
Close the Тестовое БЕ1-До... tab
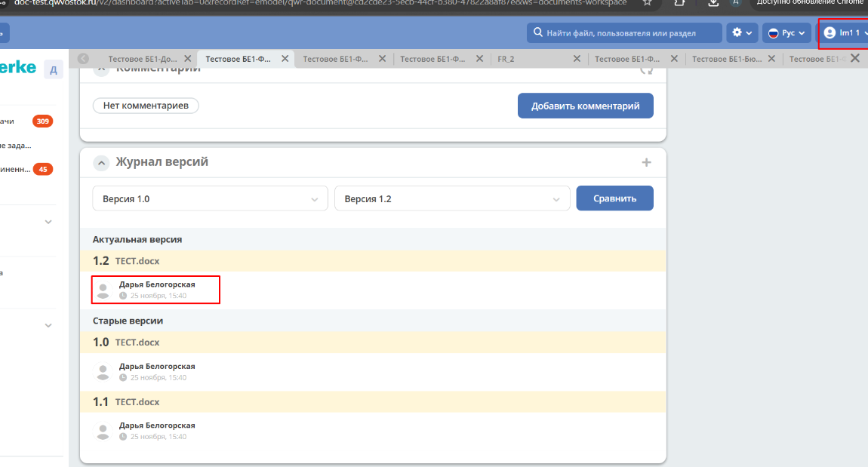click(x=187, y=59)
